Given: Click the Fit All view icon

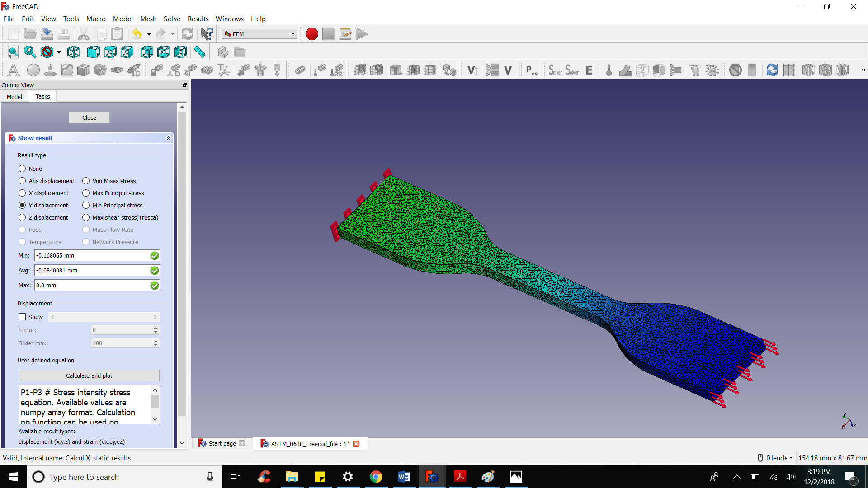Looking at the screenshot, I should pyautogui.click(x=13, y=52).
